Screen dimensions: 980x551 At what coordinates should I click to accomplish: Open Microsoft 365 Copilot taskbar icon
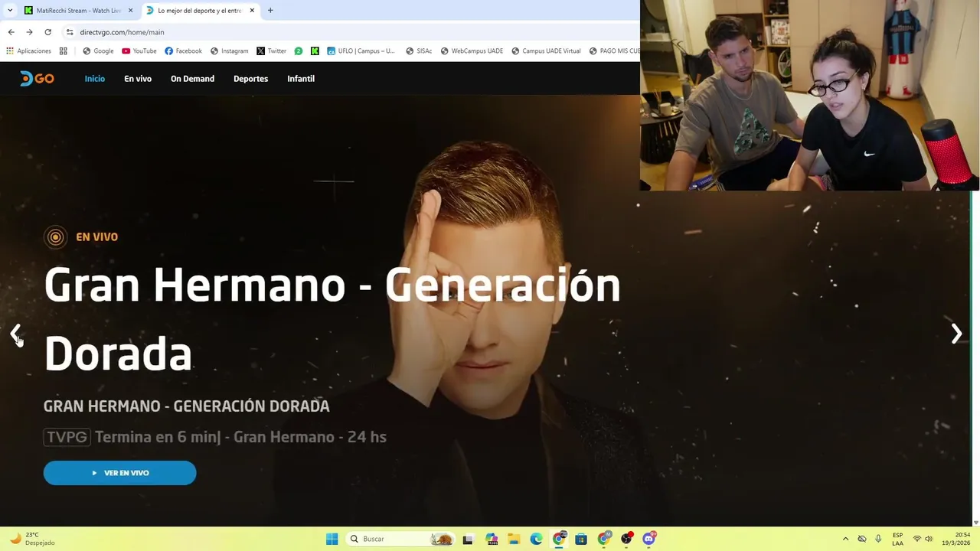(492, 539)
